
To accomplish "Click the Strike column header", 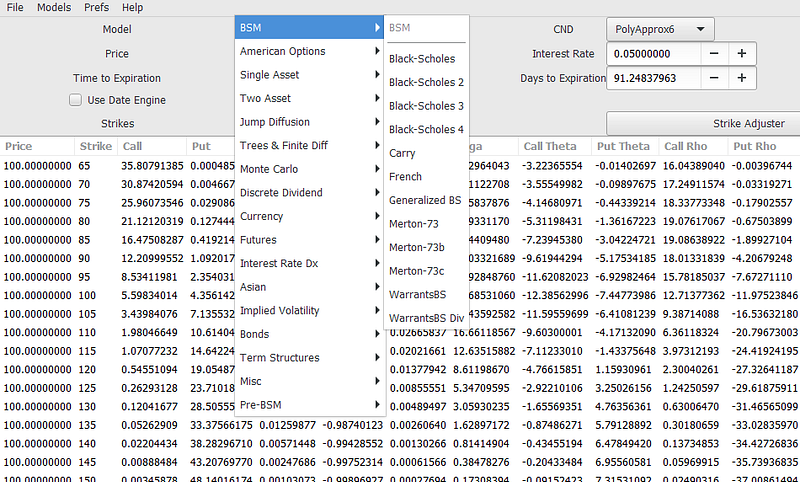I will click(96, 146).
